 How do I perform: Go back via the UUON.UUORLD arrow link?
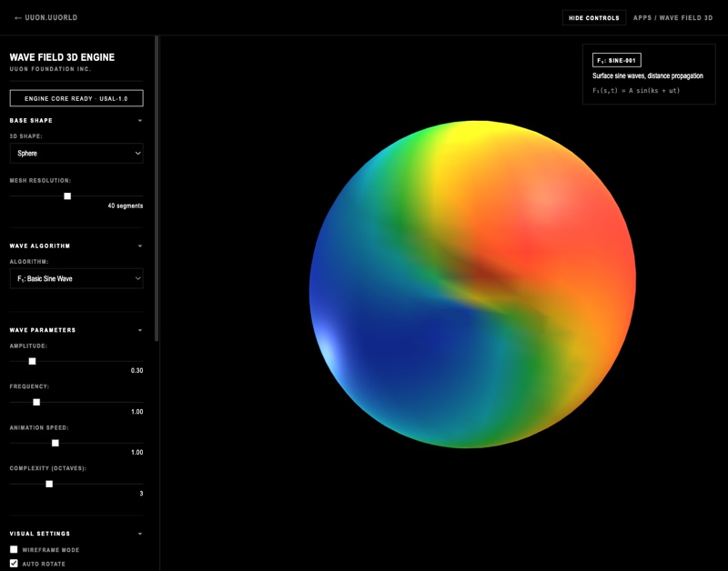46,17
